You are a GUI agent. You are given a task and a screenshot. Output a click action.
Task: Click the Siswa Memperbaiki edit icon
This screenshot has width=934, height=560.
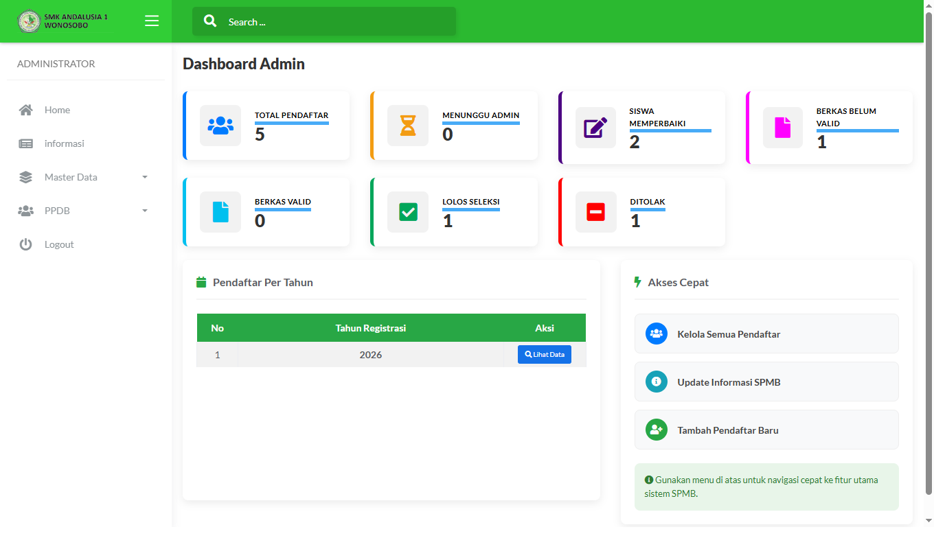click(595, 128)
